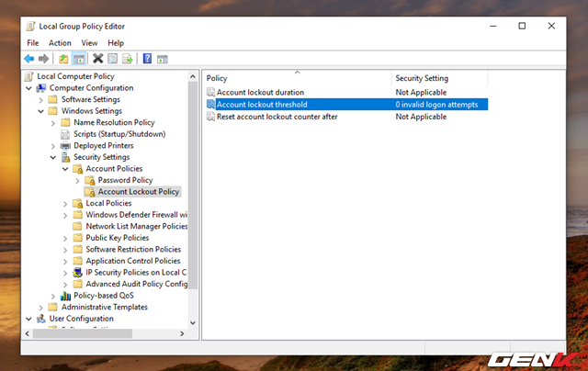Open Properties from the toolbar icon

[x=112, y=59]
